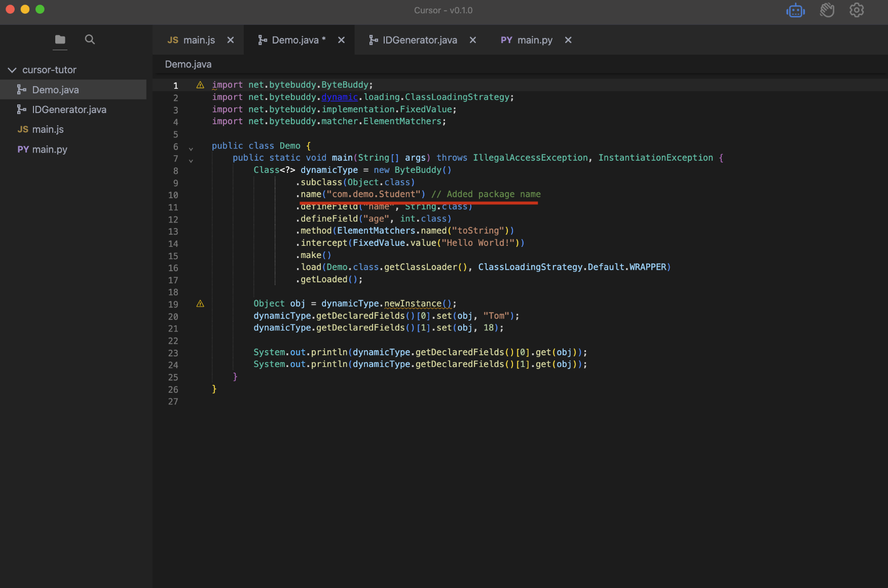Close the Demo.java tab
This screenshot has height=588, width=888.
point(342,40)
